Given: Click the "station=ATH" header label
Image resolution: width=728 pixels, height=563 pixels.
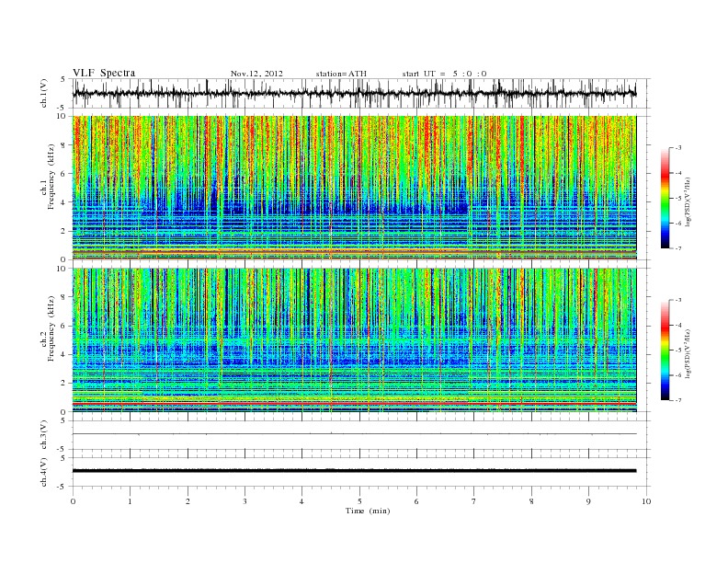Looking at the screenshot, I should tap(341, 74).
